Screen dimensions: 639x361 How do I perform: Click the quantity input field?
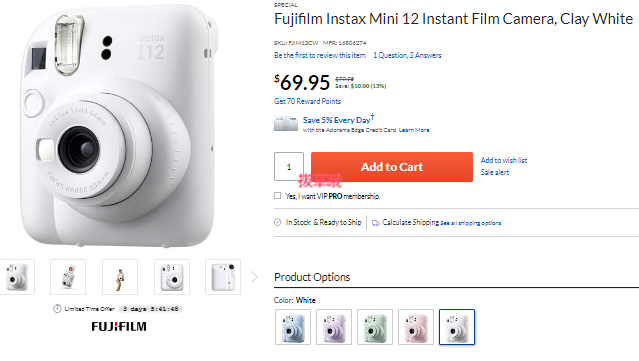coord(289,167)
